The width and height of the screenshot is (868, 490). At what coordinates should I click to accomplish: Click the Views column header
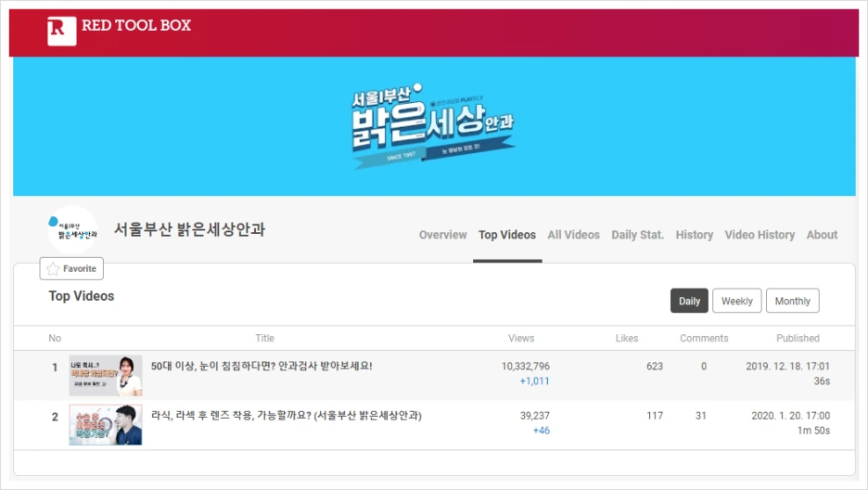pos(521,339)
